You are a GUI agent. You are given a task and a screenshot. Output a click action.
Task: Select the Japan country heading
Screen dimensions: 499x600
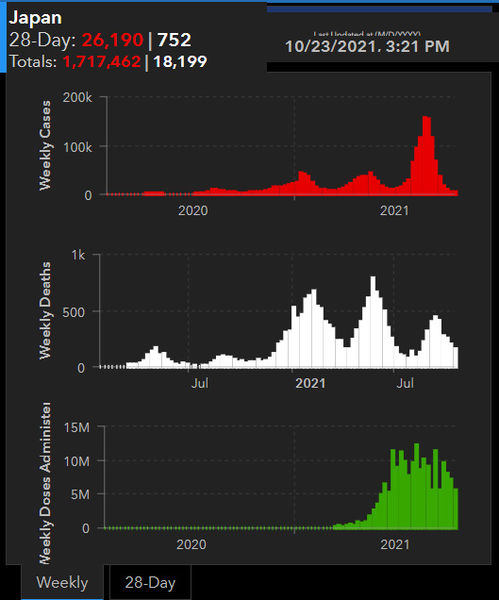pyautogui.click(x=35, y=18)
